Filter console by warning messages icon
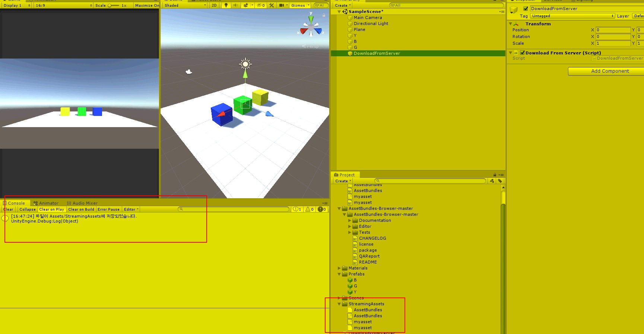Screen dimensions: 644x334 310,209
